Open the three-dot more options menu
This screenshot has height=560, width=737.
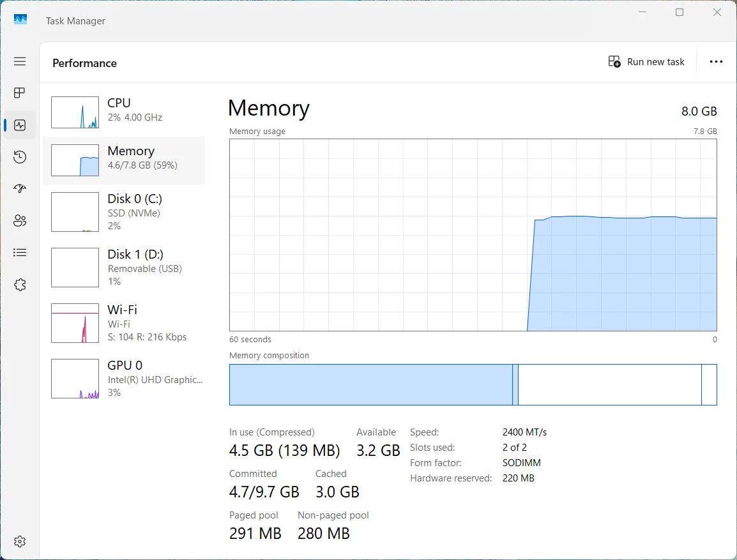tap(716, 61)
